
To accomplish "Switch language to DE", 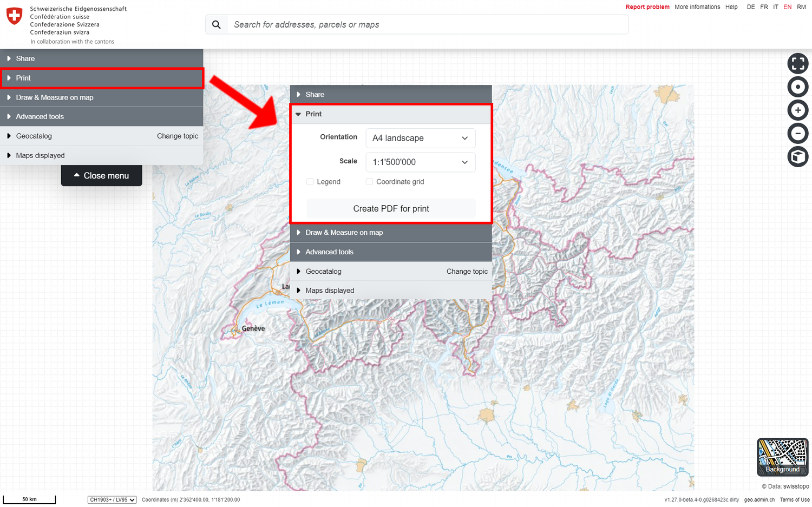I will [750, 7].
